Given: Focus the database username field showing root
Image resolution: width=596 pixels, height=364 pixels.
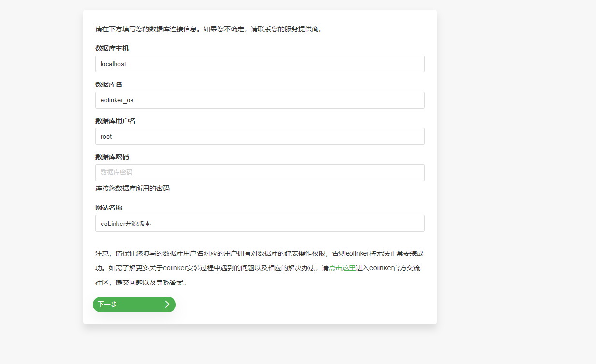Looking at the screenshot, I should 260,136.
